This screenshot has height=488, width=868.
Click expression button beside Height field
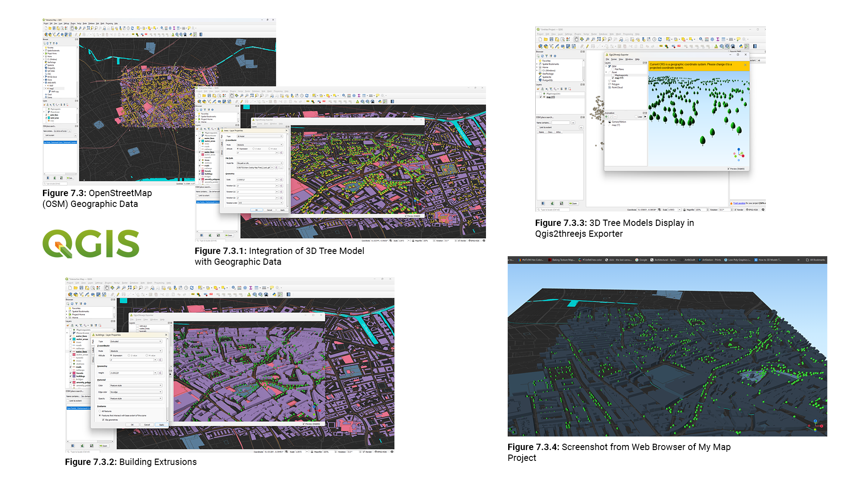(160, 373)
